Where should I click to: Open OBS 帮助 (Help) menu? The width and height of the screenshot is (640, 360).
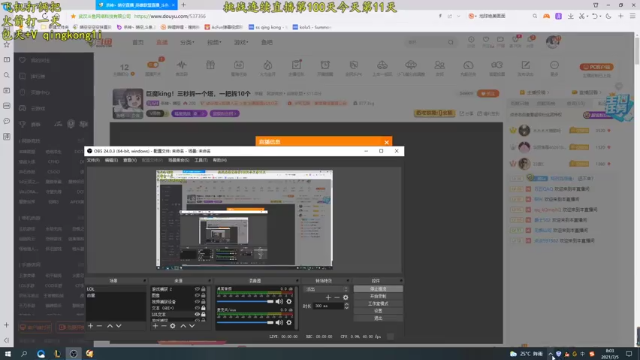[220, 160]
